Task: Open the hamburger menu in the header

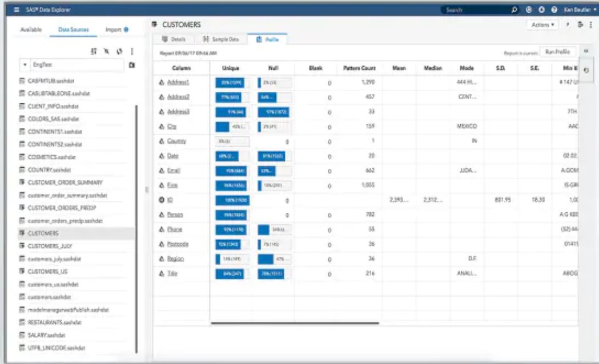Action: [17, 10]
